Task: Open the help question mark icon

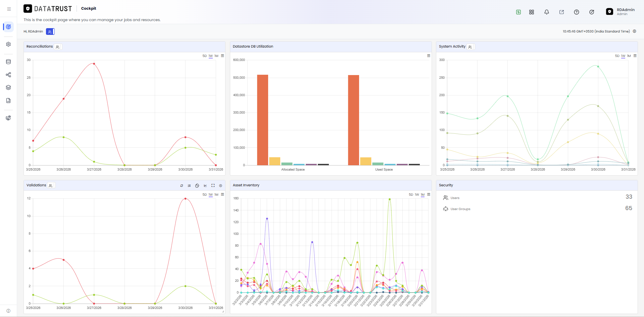Action: 576,12
